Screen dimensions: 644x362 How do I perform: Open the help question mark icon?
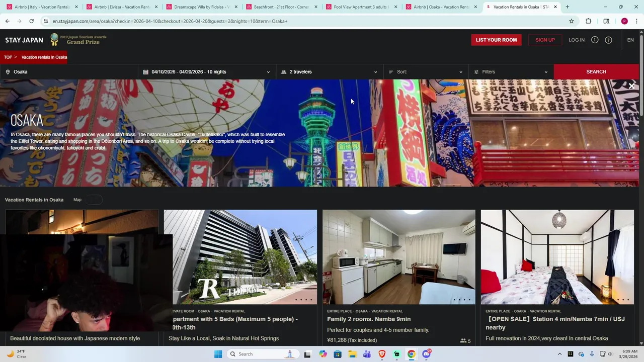[x=608, y=40]
